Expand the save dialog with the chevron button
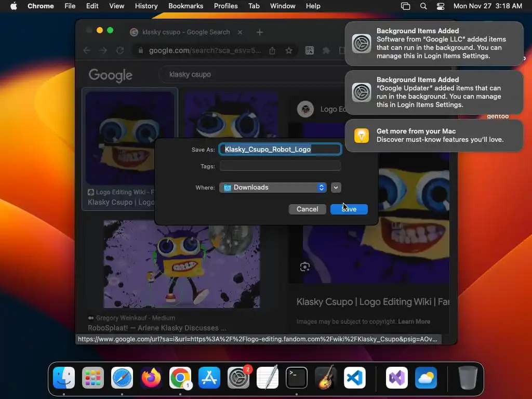This screenshot has height=399, width=532. point(336,188)
